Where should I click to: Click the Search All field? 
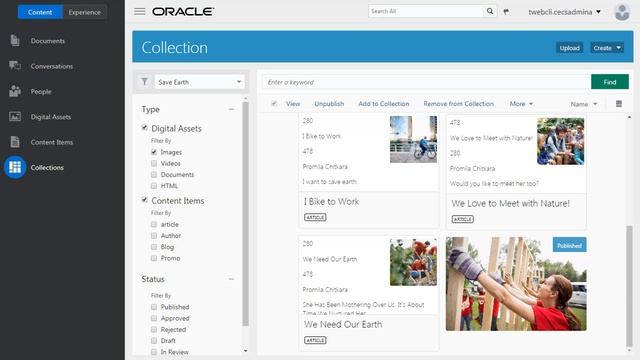tap(426, 11)
